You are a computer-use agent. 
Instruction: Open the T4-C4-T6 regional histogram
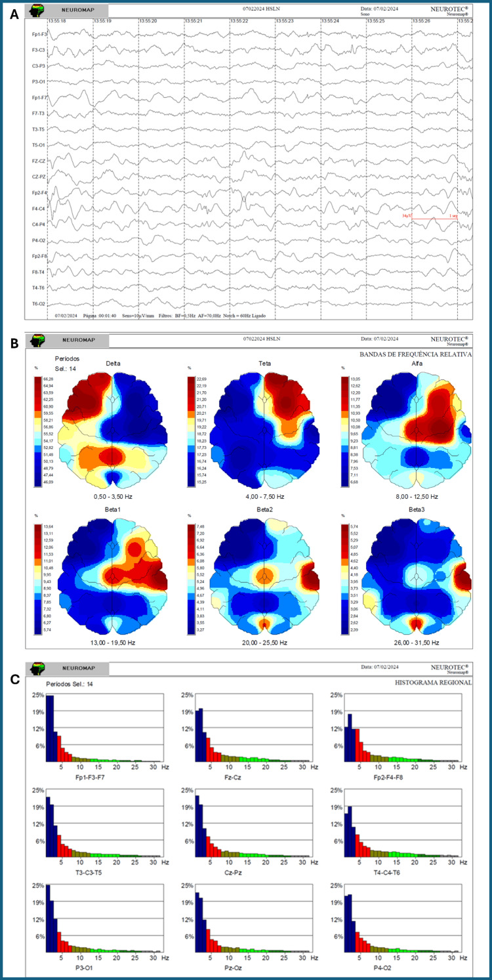[403, 824]
